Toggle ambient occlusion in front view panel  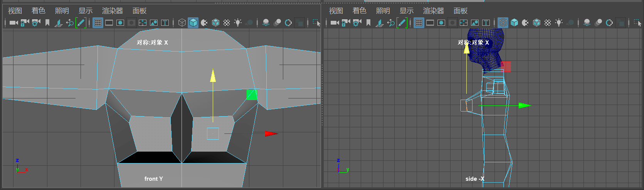coord(266,23)
